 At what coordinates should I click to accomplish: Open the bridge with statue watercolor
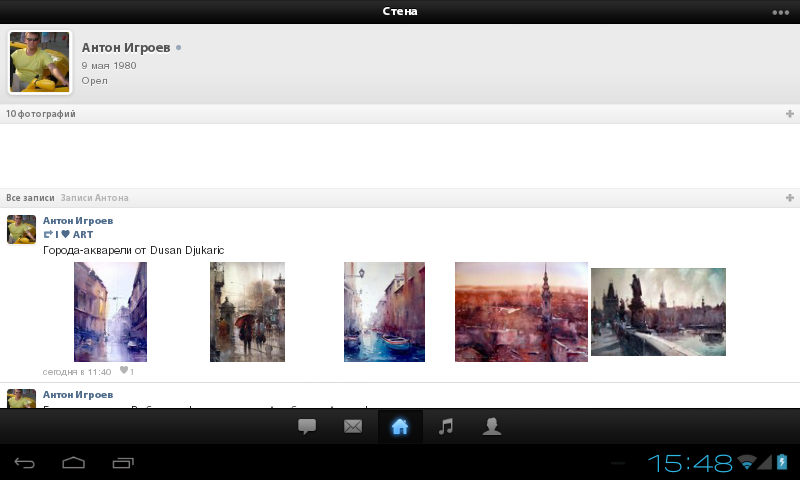pos(658,312)
